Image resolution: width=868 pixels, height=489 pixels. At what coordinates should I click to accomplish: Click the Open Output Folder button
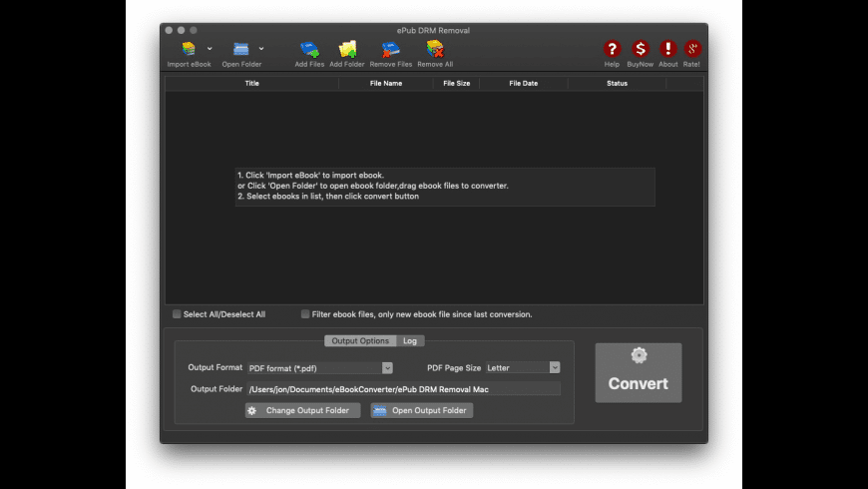[422, 410]
